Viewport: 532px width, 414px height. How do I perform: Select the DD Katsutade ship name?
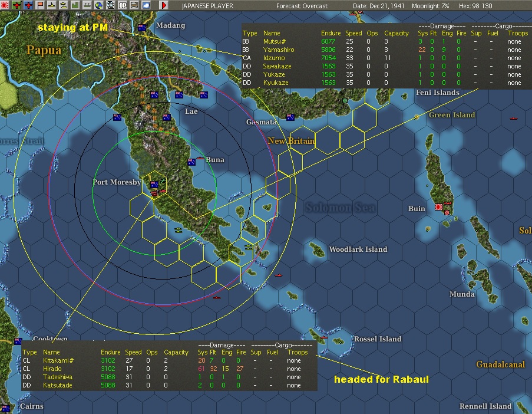pos(58,385)
